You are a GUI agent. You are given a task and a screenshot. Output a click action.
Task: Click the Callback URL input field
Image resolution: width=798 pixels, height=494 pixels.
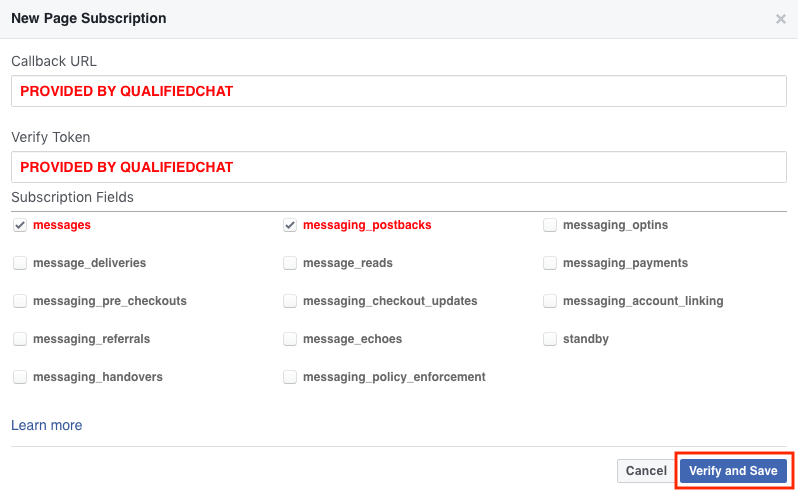pos(399,91)
